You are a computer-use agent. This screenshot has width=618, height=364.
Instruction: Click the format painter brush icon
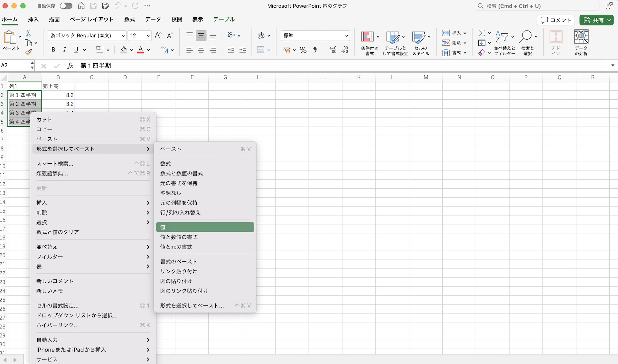point(29,52)
